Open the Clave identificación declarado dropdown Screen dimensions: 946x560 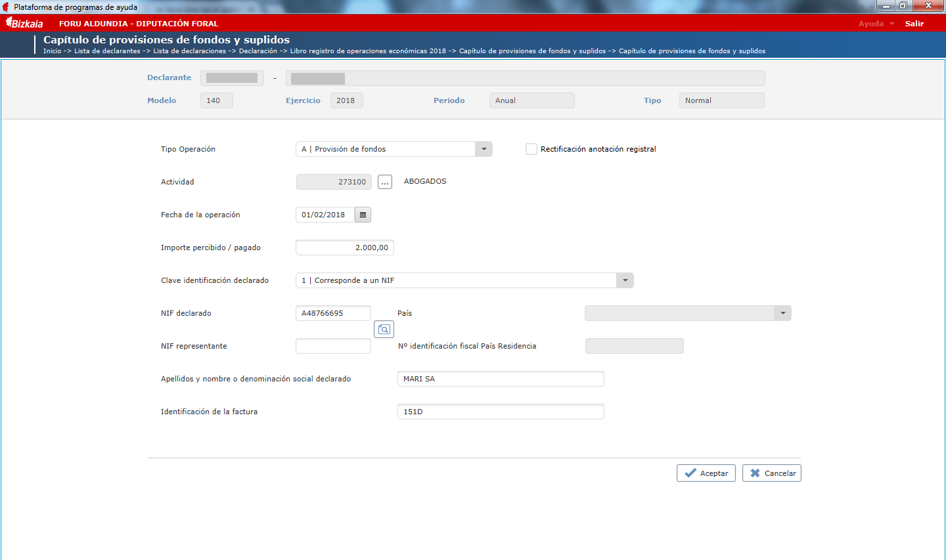[x=625, y=280]
